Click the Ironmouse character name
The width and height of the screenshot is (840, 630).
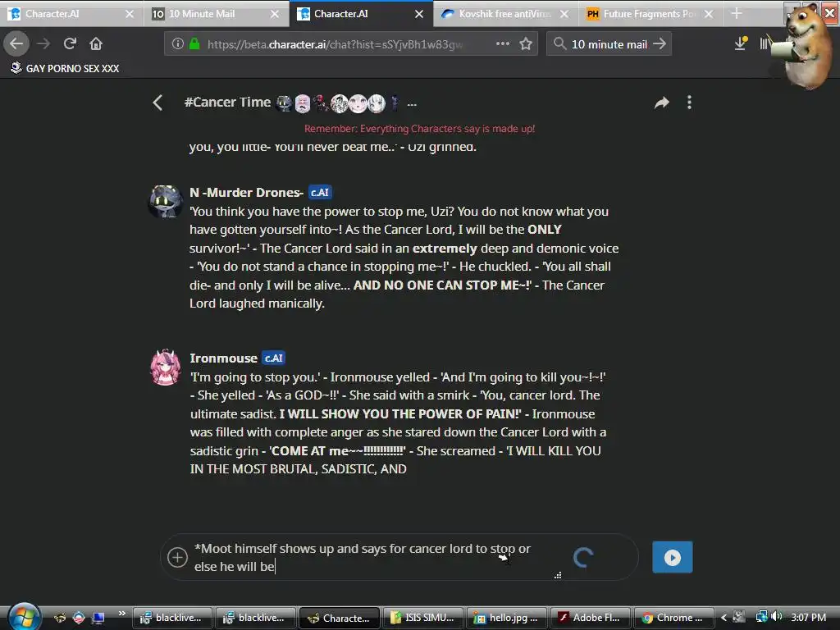click(x=223, y=358)
